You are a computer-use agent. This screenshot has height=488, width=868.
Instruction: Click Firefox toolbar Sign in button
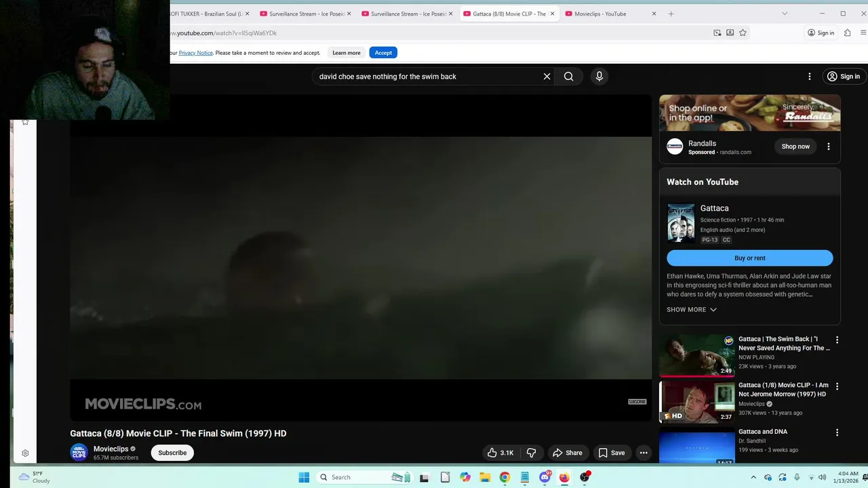click(x=821, y=33)
